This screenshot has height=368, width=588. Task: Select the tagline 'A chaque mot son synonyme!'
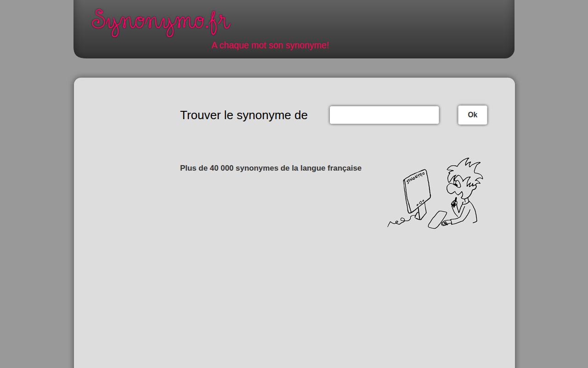270,45
